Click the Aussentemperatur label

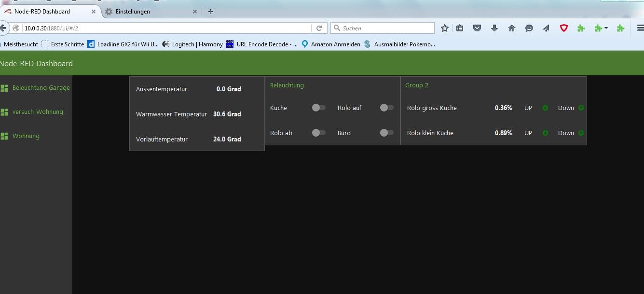[162, 89]
